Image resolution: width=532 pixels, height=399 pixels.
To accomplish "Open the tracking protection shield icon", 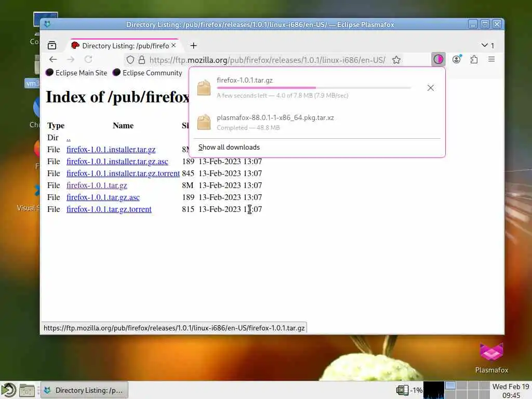I will pos(130,60).
